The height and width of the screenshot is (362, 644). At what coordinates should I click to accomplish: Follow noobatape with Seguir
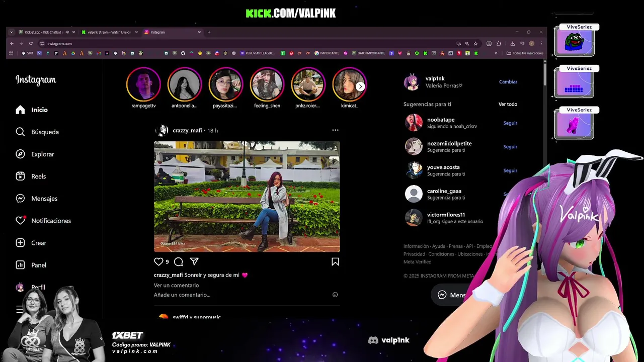(x=510, y=123)
